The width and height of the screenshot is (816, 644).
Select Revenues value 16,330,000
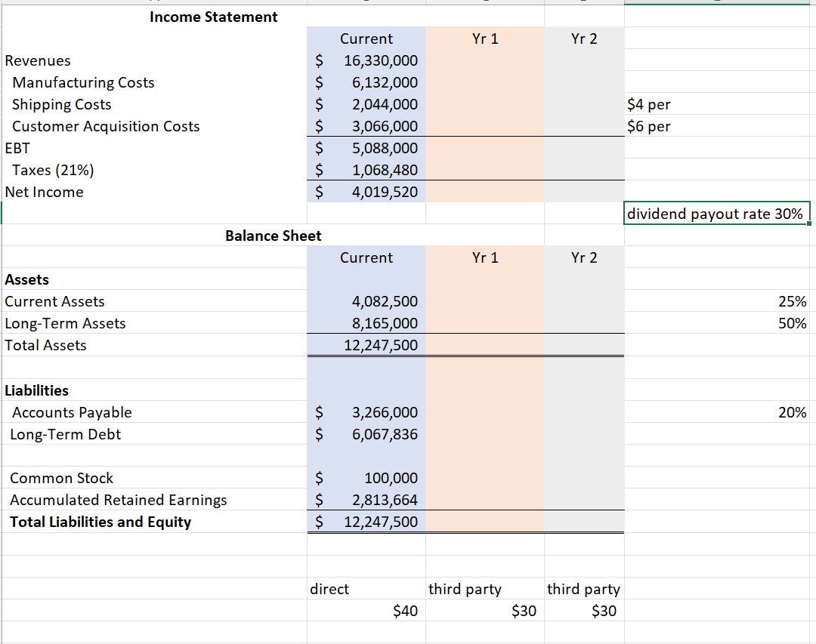tap(366, 60)
